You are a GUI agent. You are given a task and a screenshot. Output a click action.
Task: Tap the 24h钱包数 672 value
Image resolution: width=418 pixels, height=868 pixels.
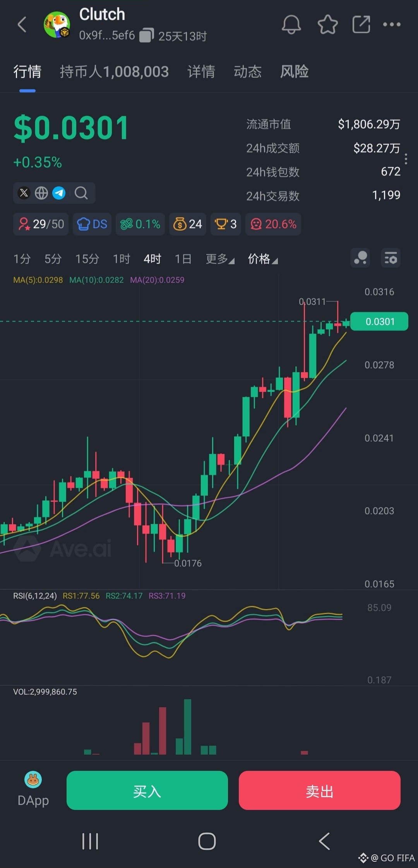(x=391, y=171)
